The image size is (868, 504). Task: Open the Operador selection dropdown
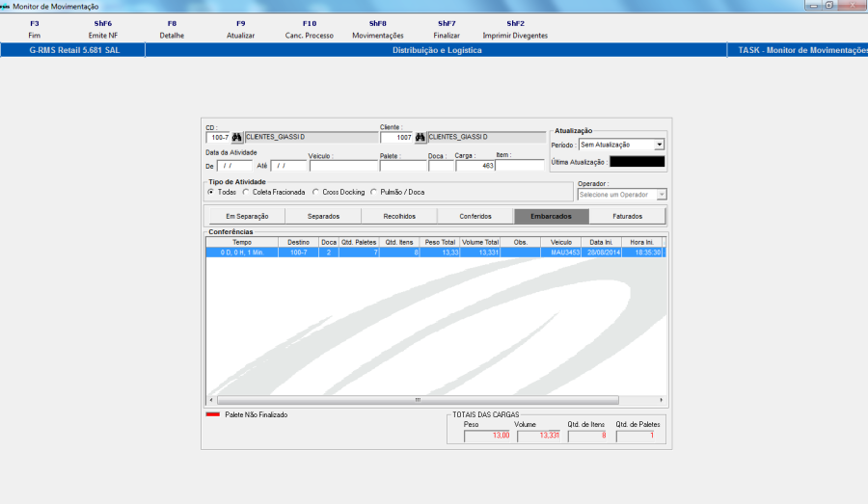pyautogui.click(x=662, y=195)
